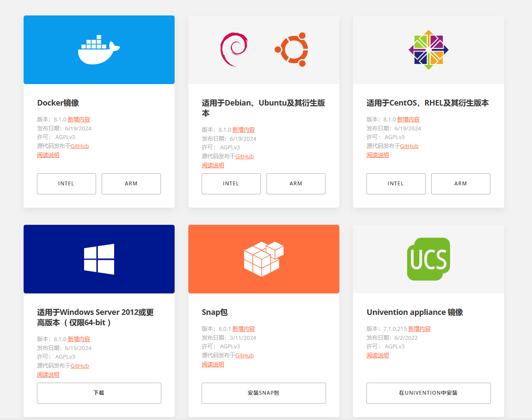
Task: Click 下载 button for Windows Server
Action: (x=99, y=393)
